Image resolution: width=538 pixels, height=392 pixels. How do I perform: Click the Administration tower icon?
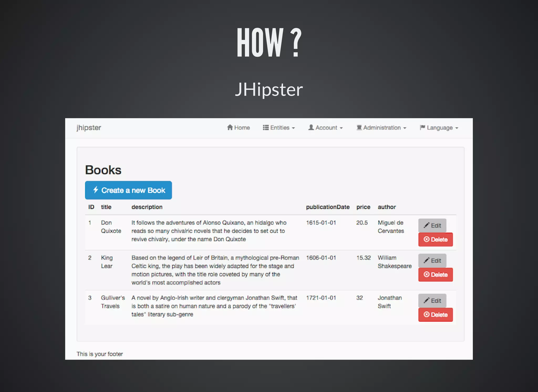tap(359, 127)
